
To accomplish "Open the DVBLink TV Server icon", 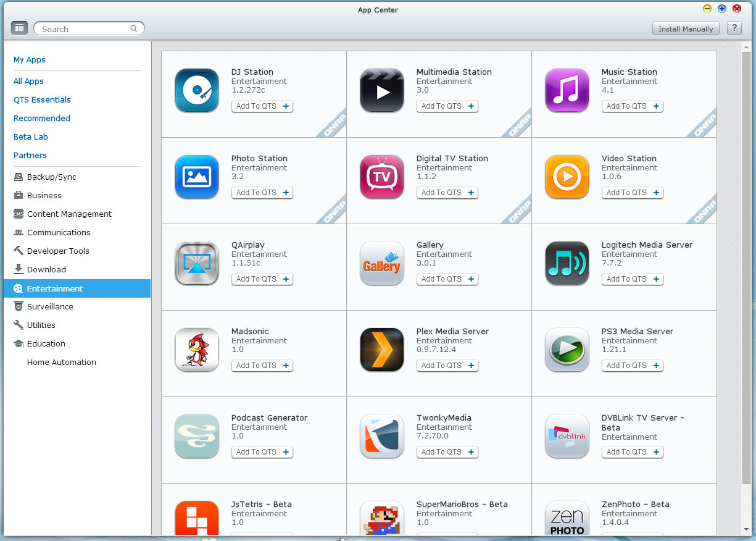I will click(567, 436).
